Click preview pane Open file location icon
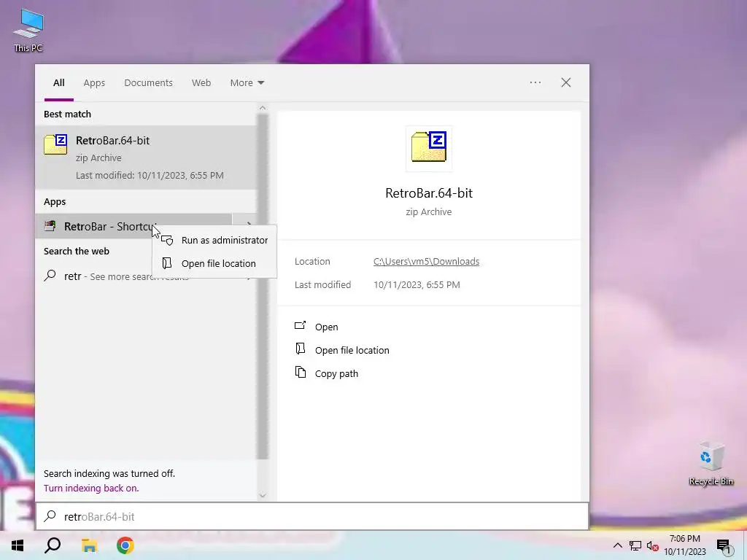This screenshot has width=747, height=560. 300,349
